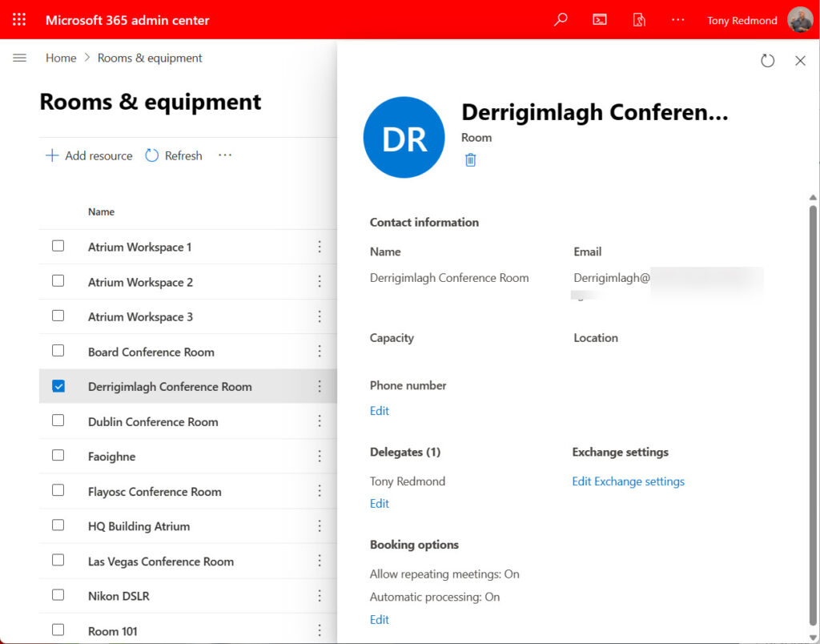Open more actions for Board Conference Room
Image resolution: width=820 pixels, height=644 pixels.
(320, 352)
